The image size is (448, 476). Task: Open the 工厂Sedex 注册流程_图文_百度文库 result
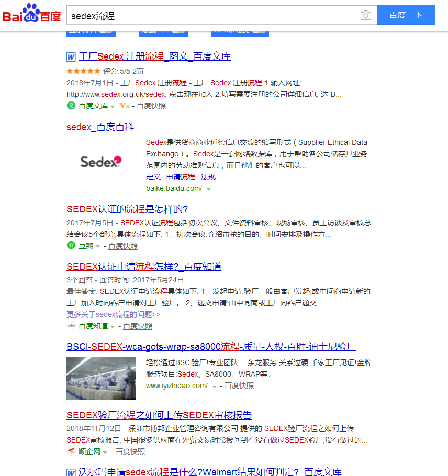click(155, 56)
